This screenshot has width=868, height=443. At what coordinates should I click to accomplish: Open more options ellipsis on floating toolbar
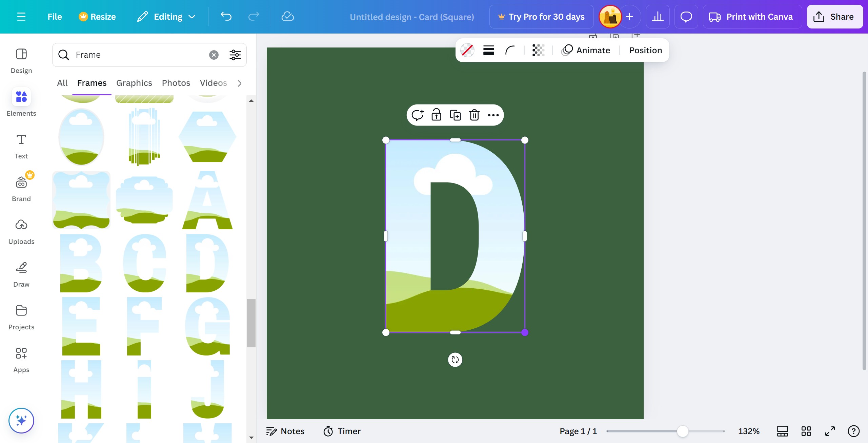point(493,115)
